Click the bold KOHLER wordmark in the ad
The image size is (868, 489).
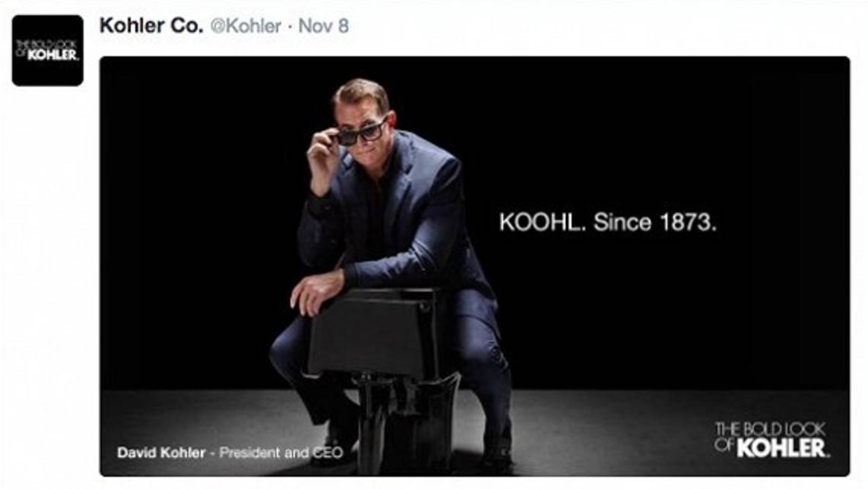[782, 448]
